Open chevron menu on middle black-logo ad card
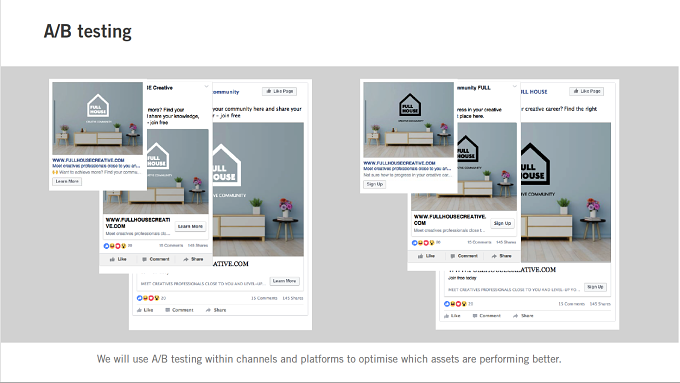 pos(515,87)
